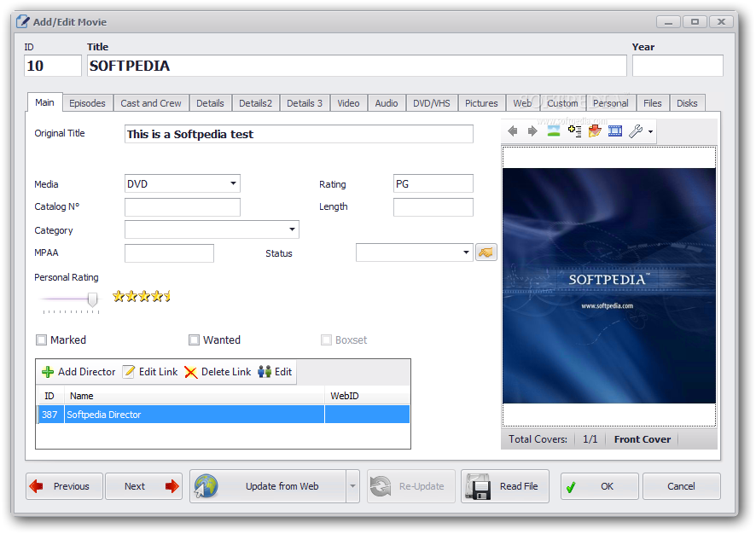Screen dimensions: 756x534
Task: Click the Cancel button
Action: pyautogui.click(x=681, y=486)
